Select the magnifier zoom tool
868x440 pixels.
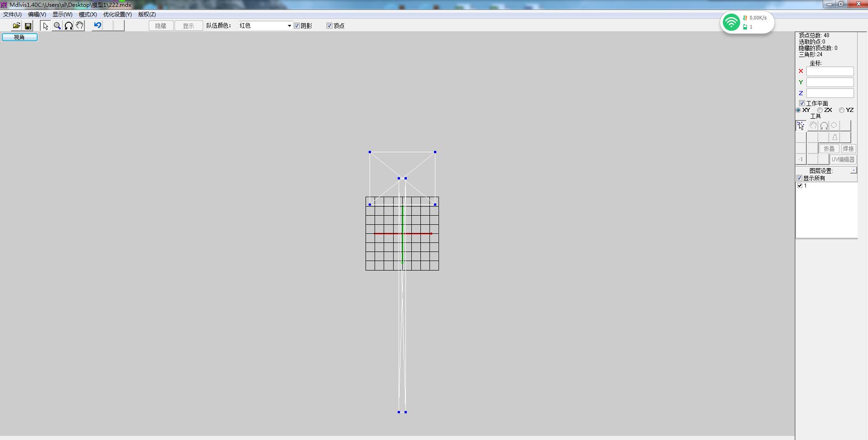coord(57,26)
